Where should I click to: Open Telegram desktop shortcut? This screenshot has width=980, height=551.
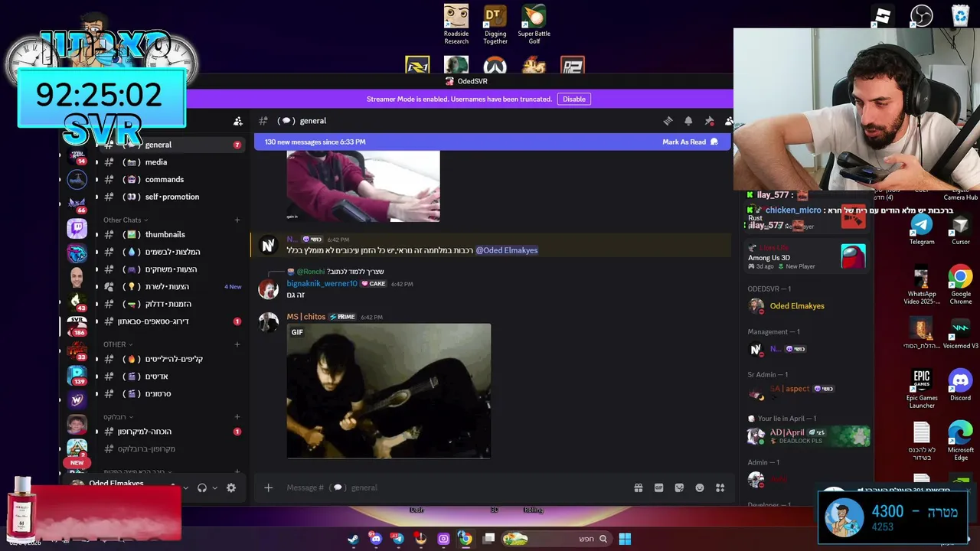point(922,230)
